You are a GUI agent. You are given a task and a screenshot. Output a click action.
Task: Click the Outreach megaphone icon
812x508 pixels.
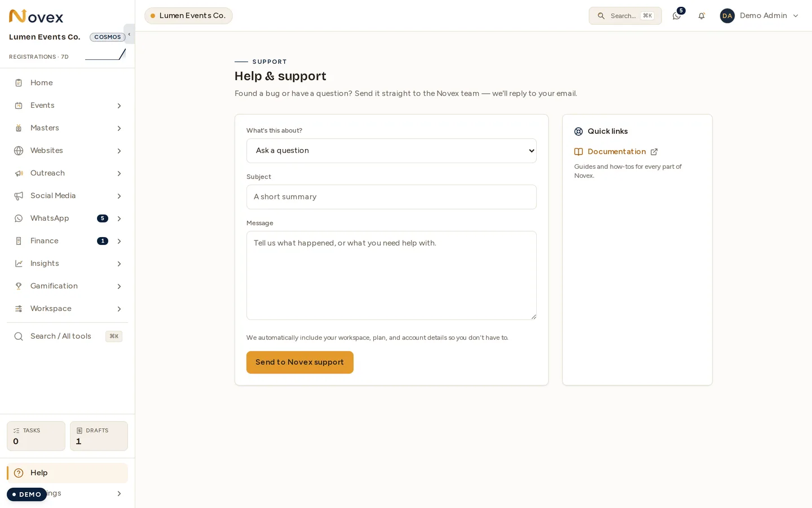coord(19,173)
